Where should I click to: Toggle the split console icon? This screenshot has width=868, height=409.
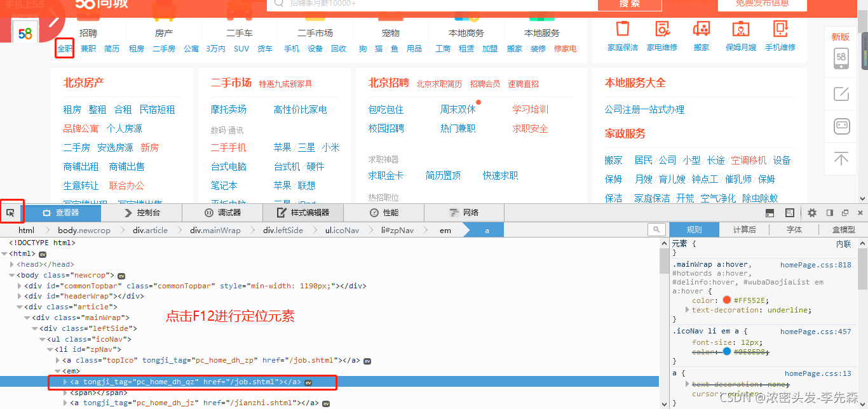pyautogui.click(x=770, y=213)
